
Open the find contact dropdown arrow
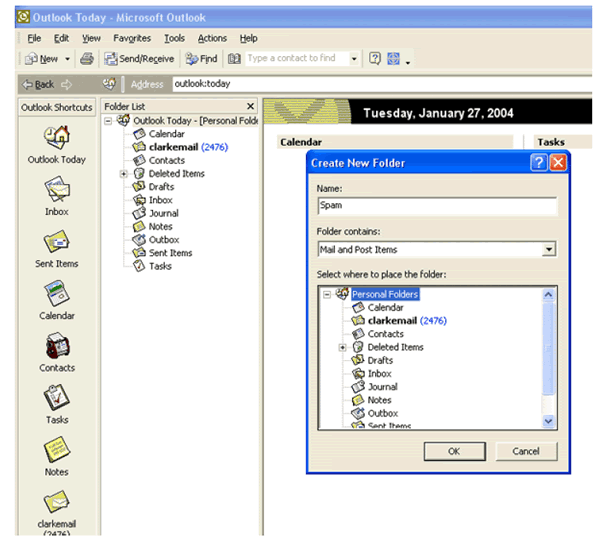coord(354,59)
